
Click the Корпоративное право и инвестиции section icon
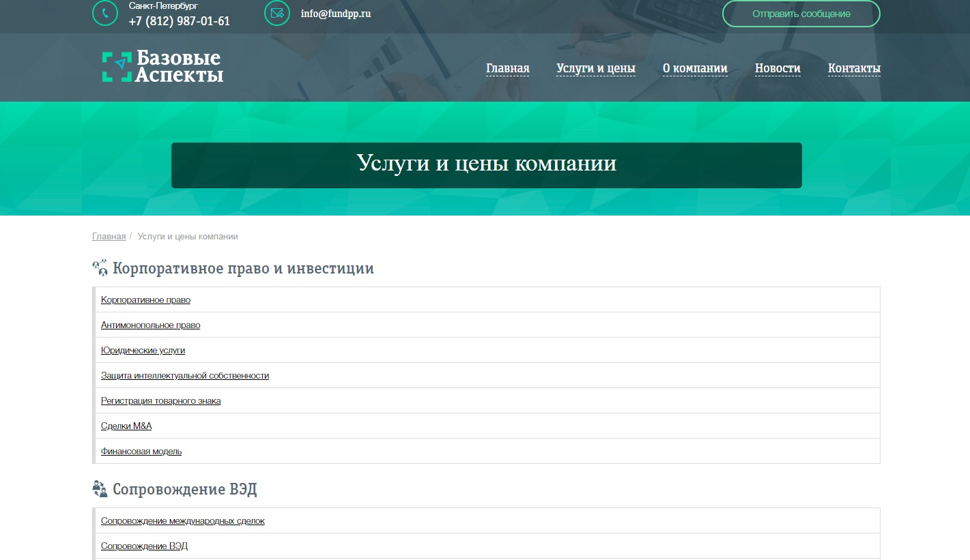(x=100, y=268)
